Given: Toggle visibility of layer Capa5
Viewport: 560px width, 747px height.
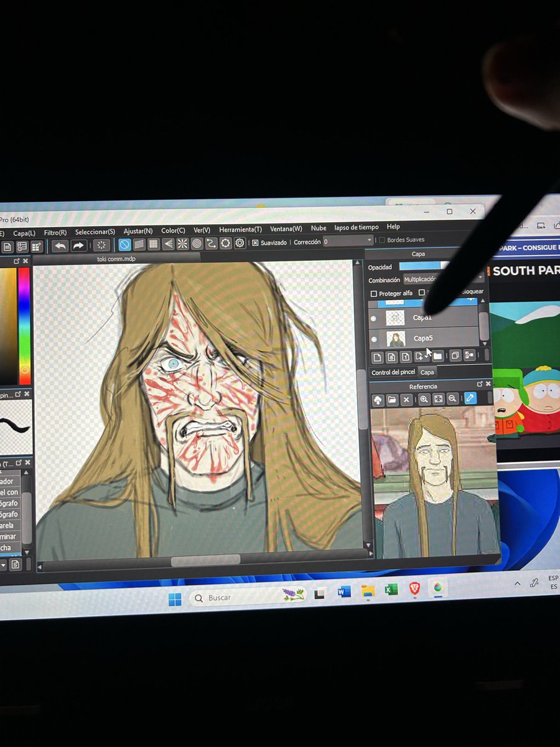Looking at the screenshot, I should tap(373, 339).
